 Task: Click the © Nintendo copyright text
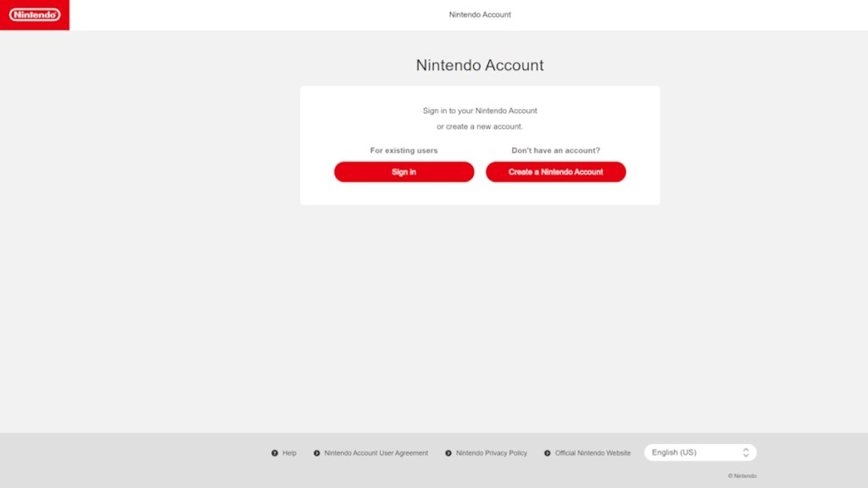(743, 476)
